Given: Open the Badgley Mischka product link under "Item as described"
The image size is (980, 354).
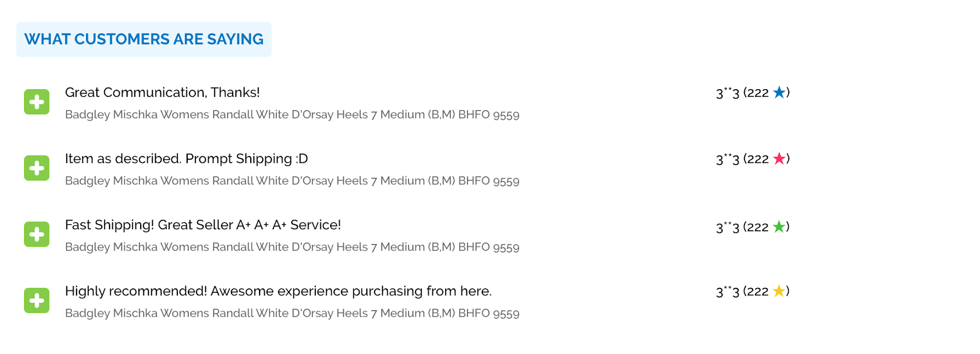Looking at the screenshot, I should tap(292, 181).
